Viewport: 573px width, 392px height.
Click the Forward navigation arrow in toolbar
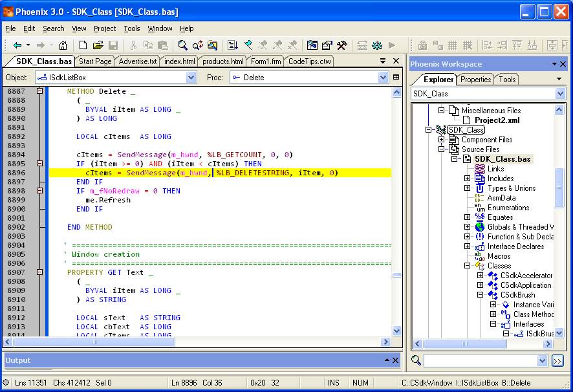pyautogui.click(x=41, y=45)
